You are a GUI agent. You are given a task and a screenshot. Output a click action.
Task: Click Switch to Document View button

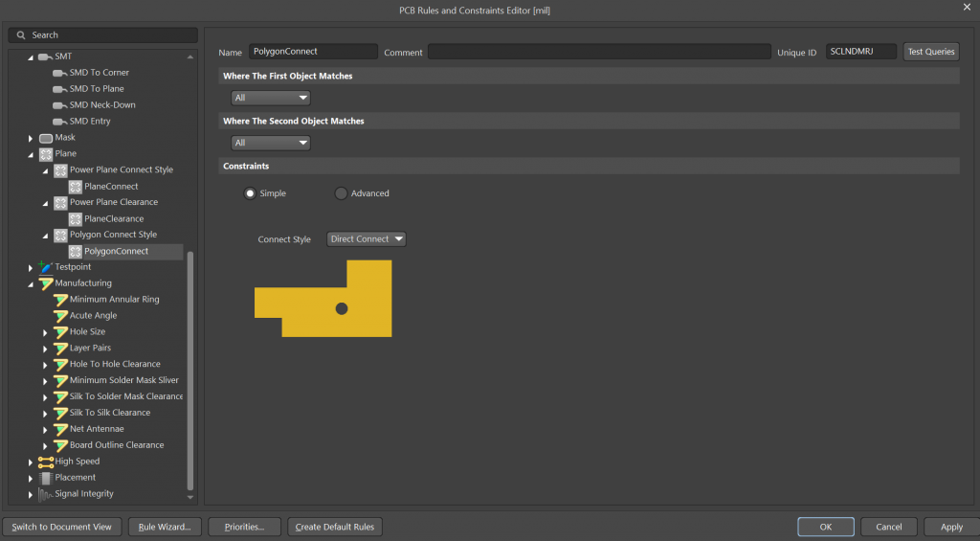tap(61, 527)
